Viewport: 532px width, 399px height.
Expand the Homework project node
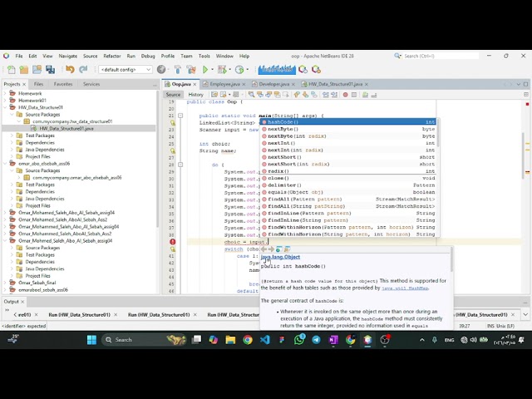(x=5, y=93)
